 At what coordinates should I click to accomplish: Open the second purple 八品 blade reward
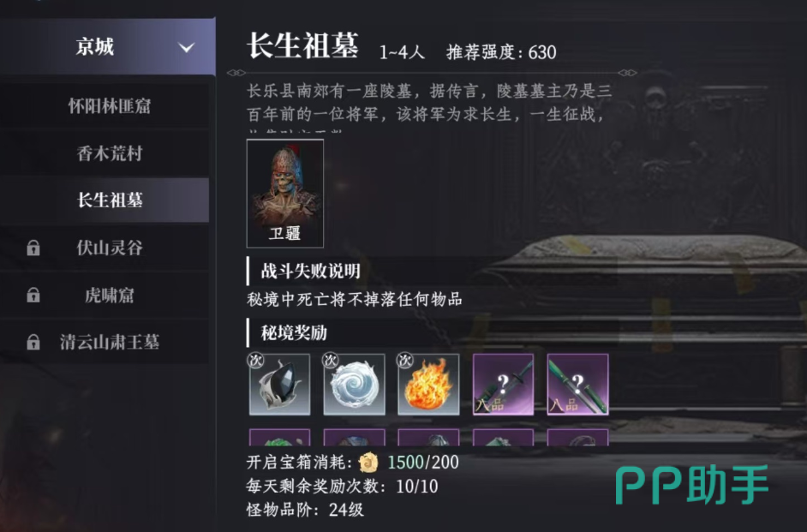577,385
